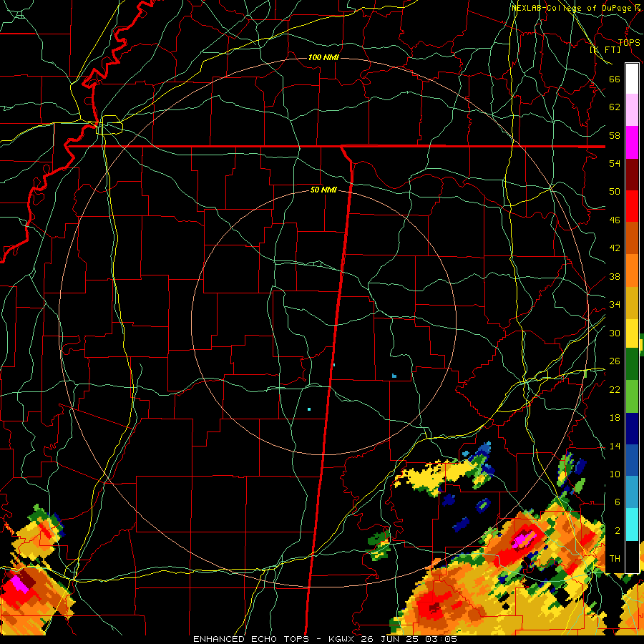Viewport: 644px width, 644px height.
Task: Click the white swatch in the tops legend
Action: click(632, 79)
